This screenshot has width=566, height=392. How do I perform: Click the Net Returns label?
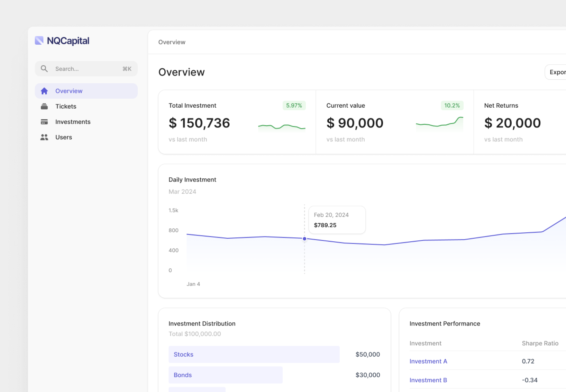click(501, 105)
